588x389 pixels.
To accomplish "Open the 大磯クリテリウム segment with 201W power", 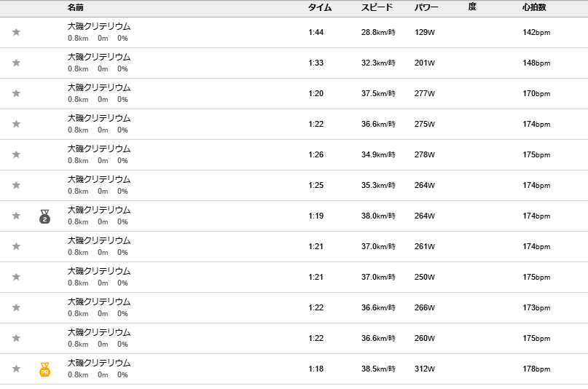I will tap(99, 57).
